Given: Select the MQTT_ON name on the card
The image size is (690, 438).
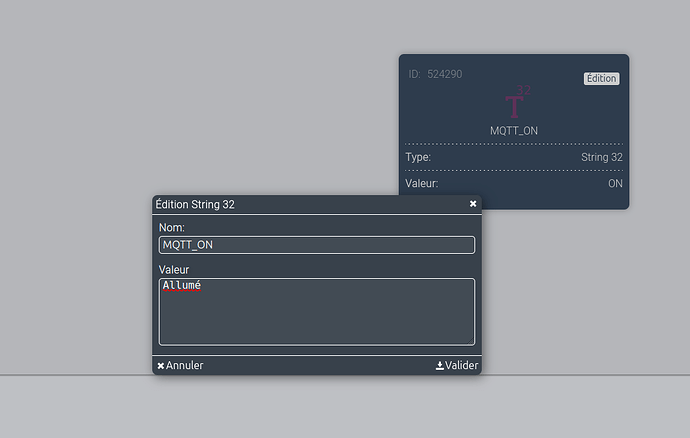Looking at the screenshot, I should pos(514,131).
